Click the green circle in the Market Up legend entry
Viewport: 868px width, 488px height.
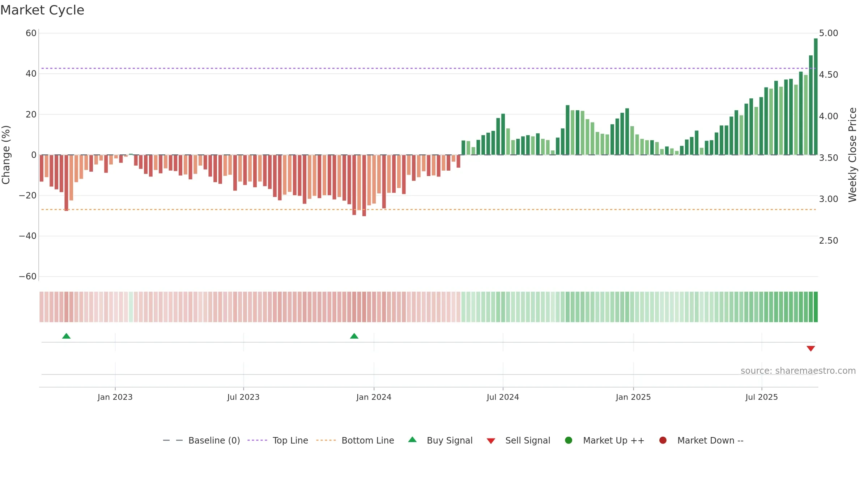pos(569,440)
